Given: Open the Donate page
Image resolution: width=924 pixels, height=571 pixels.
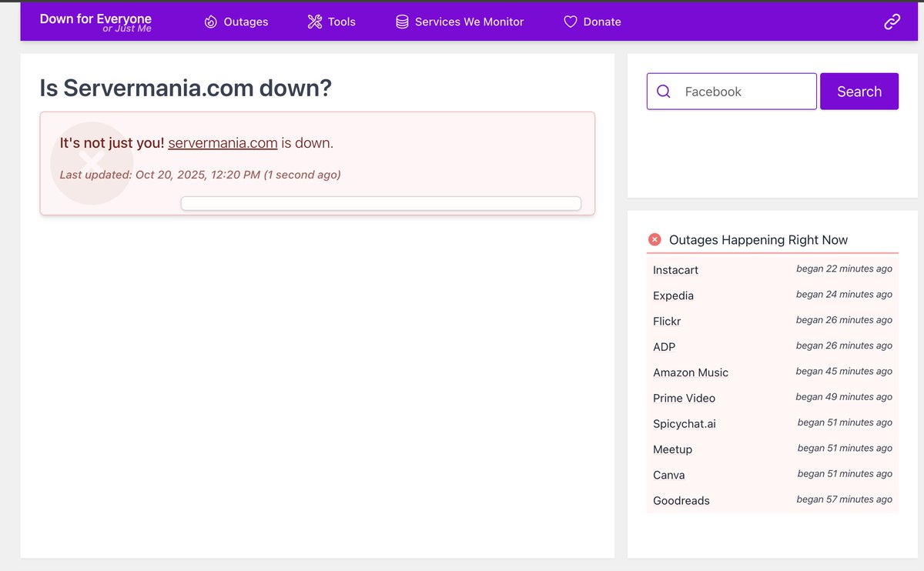Looking at the screenshot, I should tap(592, 22).
